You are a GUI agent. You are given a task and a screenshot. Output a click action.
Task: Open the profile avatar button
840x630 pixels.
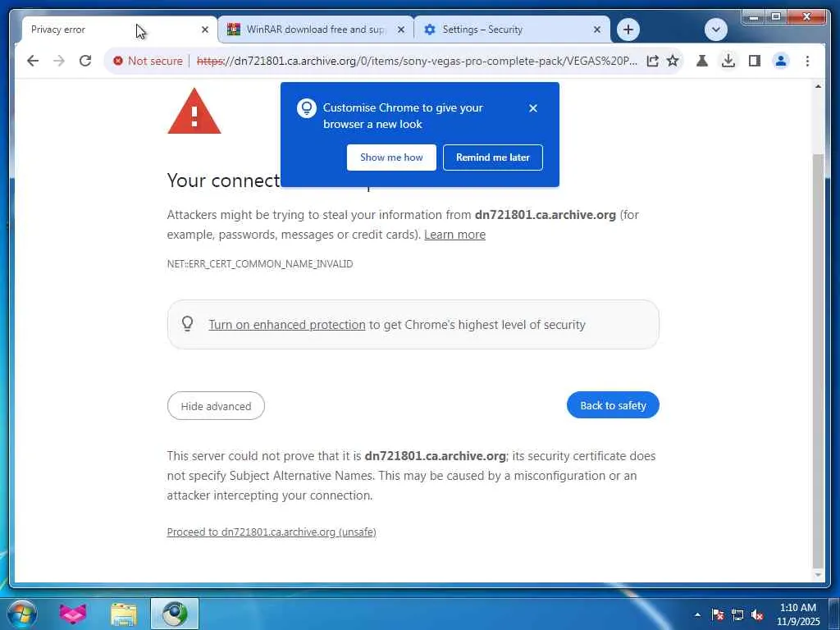[x=781, y=61]
